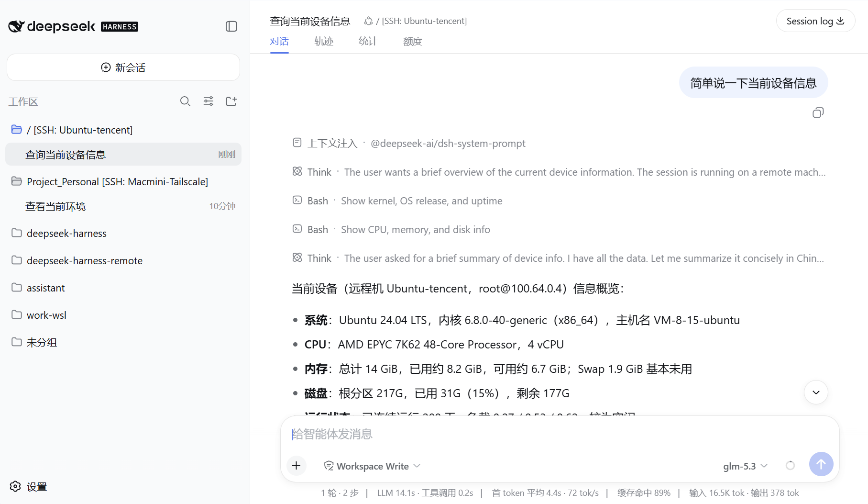Click the 系统 Ubuntu 24.04 line
The width and height of the screenshot is (868, 504).
click(x=522, y=320)
